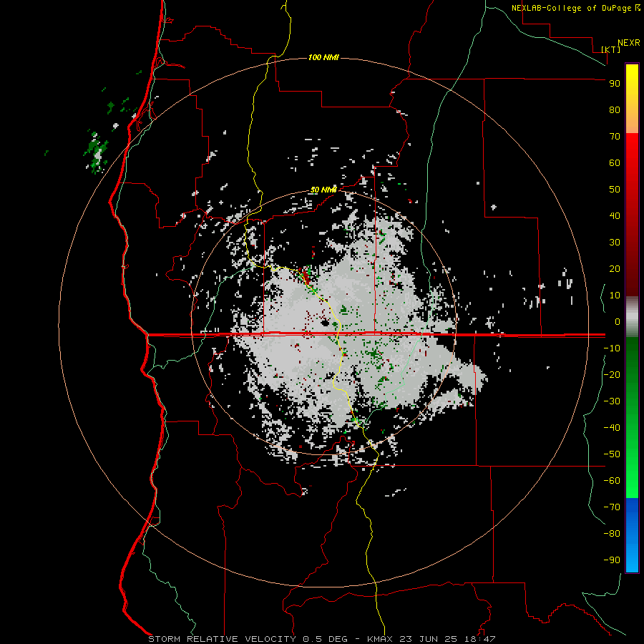Viewport: 644px width, 644px height.
Task: Click the -90 value on velocity scale
Action: pos(612,560)
